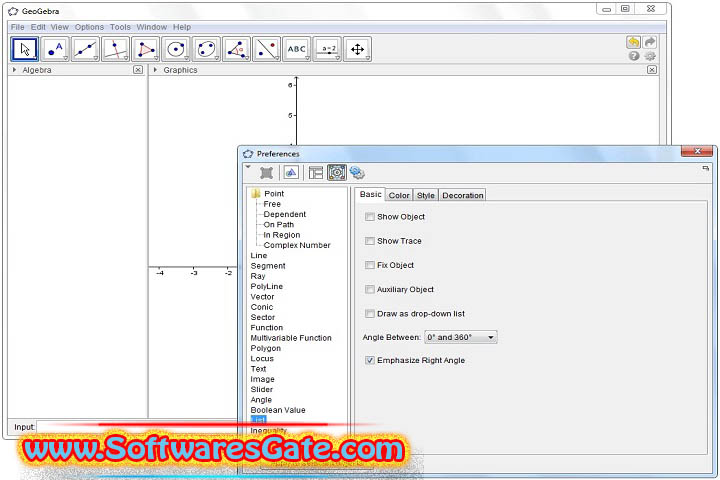Select Segment in defaults list
This screenshot has width=720, height=480.
coord(268,266)
